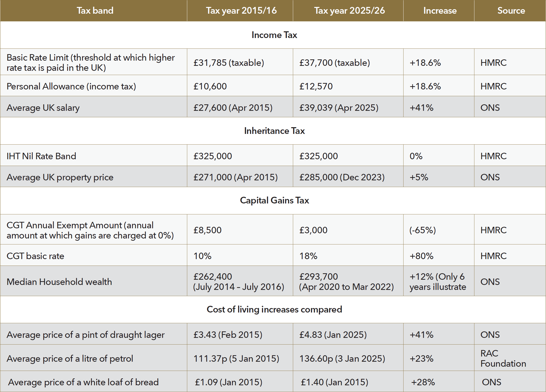Image resolution: width=546 pixels, height=392 pixels.
Task: Select the Capital Gains Tax section heading
Action: click(274, 200)
